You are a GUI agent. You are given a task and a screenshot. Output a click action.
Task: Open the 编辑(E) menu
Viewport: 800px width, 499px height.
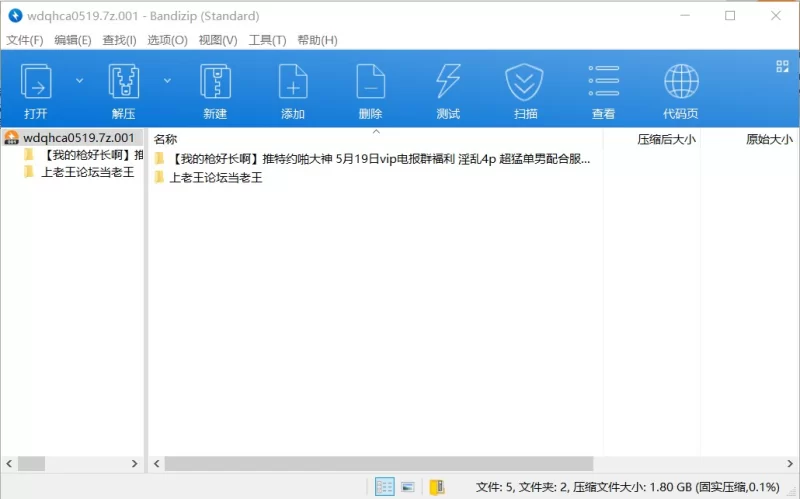73,40
